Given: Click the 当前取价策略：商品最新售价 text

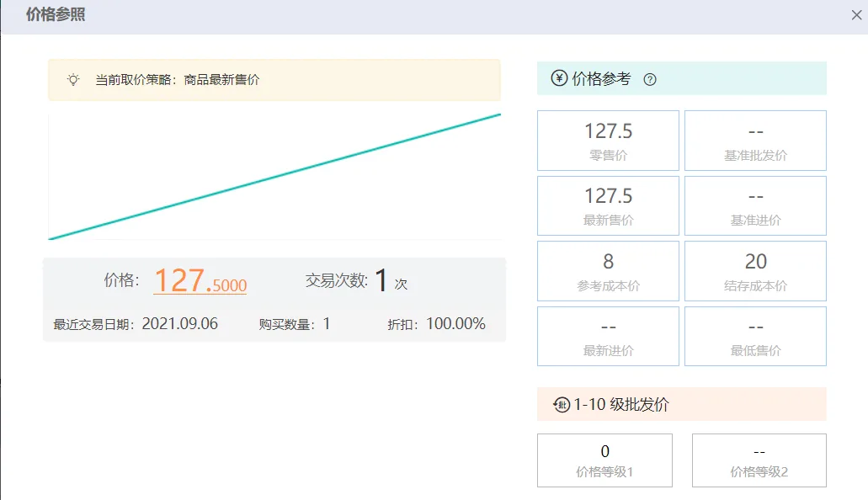Looking at the screenshot, I should click(x=177, y=80).
